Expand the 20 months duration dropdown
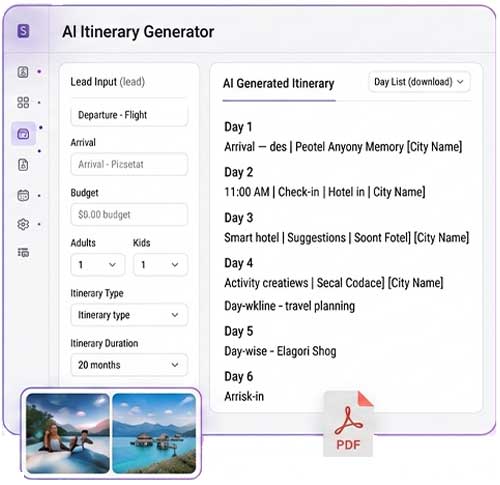The width and height of the screenshot is (500, 485). tap(129, 365)
